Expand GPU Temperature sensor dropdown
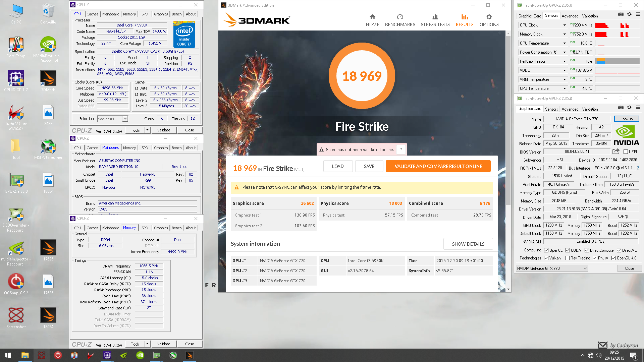Viewport: 644px width, 362px height. (565, 43)
